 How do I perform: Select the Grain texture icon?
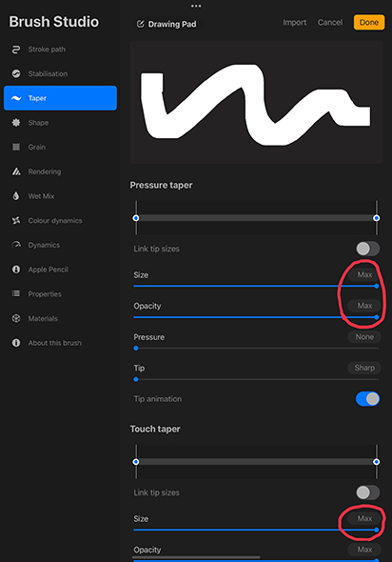coord(16,147)
